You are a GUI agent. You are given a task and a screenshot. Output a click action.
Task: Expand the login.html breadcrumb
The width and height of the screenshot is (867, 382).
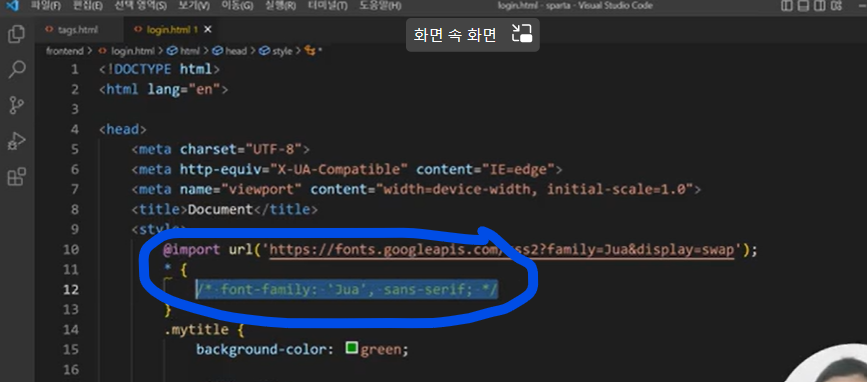pyautogui.click(x=133, y=51)
